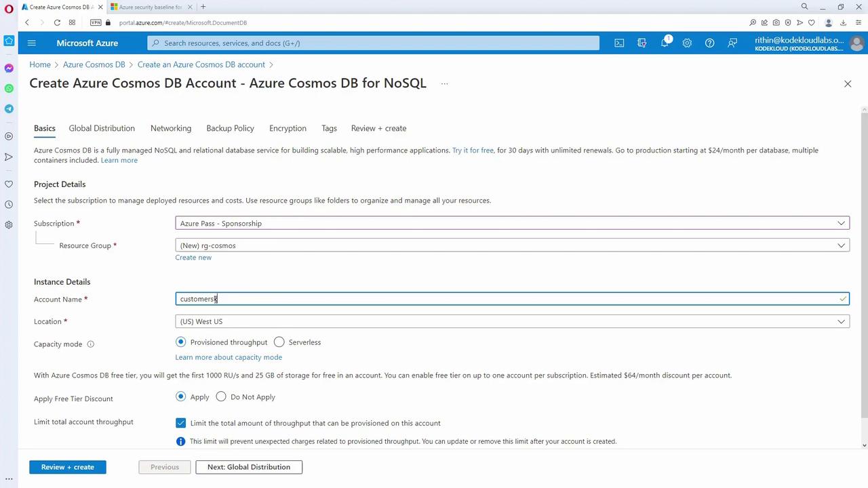Viewport: 868px width, 488px height.
Task: Open the account avatar menu
Action: pos(856,43)
